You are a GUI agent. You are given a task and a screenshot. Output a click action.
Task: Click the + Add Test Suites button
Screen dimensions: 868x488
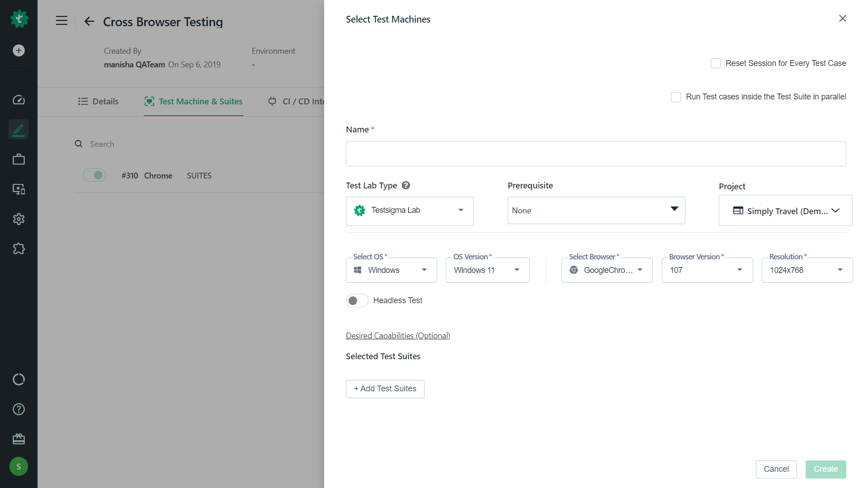tap(385, 389)
